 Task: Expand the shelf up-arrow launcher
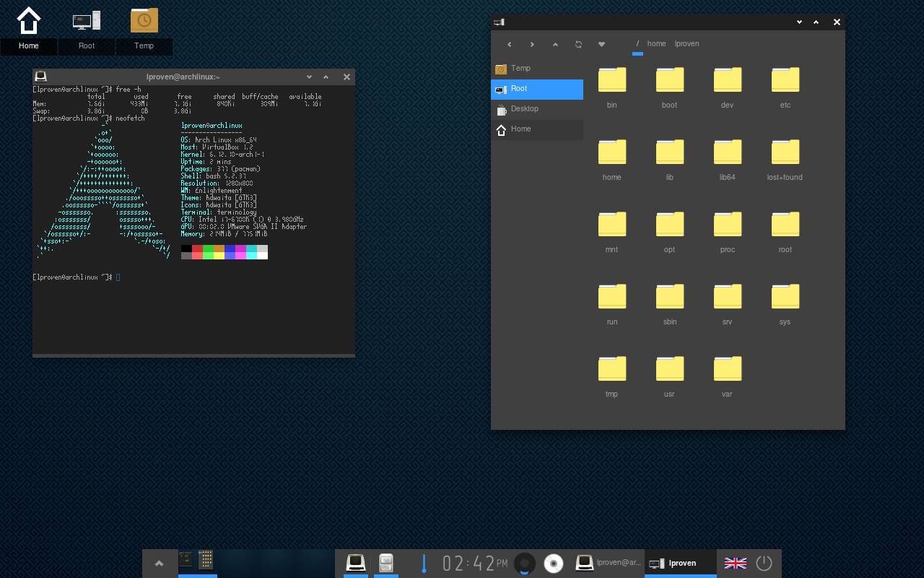tap(160, 564)
